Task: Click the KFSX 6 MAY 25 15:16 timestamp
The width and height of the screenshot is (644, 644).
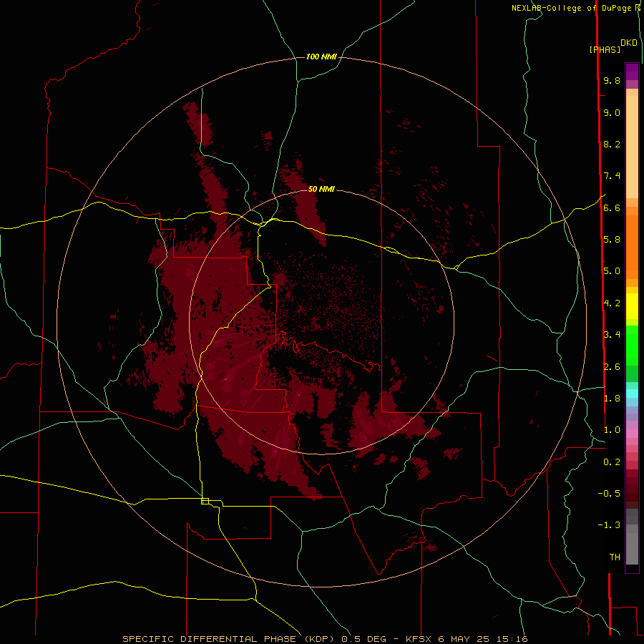Action: pos(467,639)
